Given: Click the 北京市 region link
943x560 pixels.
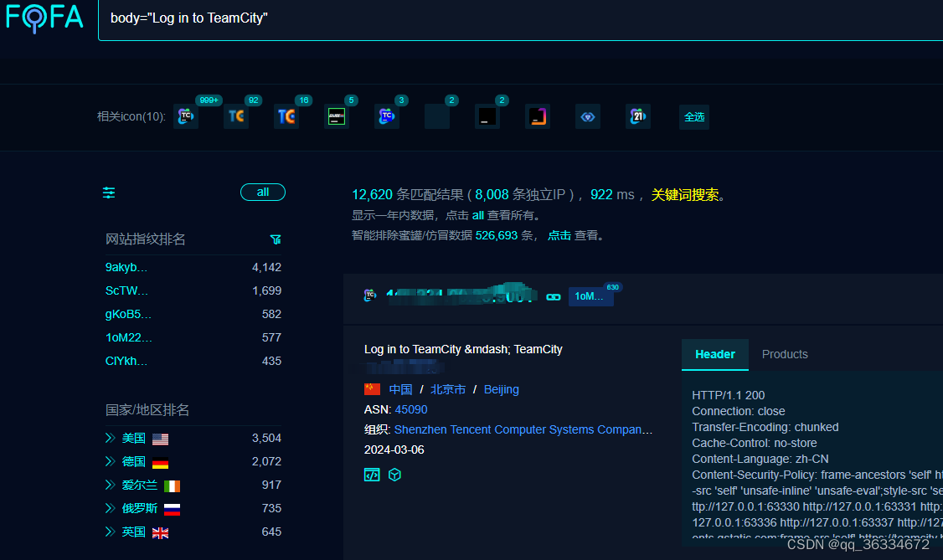Looking at the screenshot, I should pos(448,389).
